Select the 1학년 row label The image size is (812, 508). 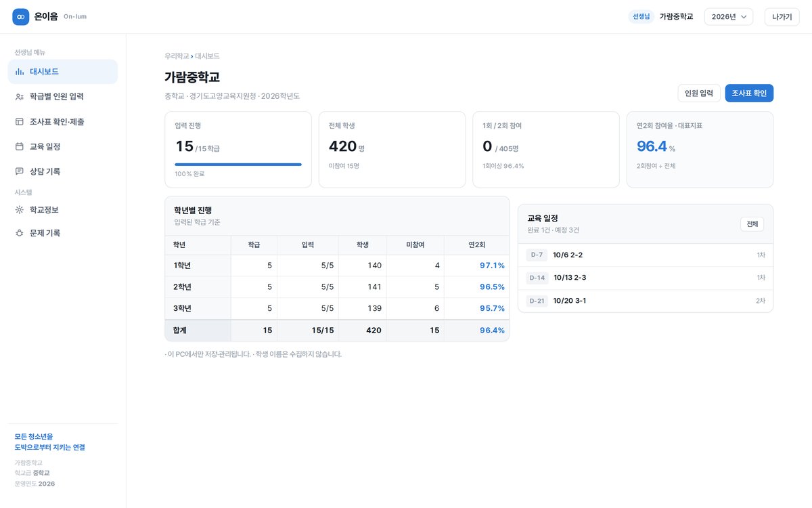click(x=182, y=266)
